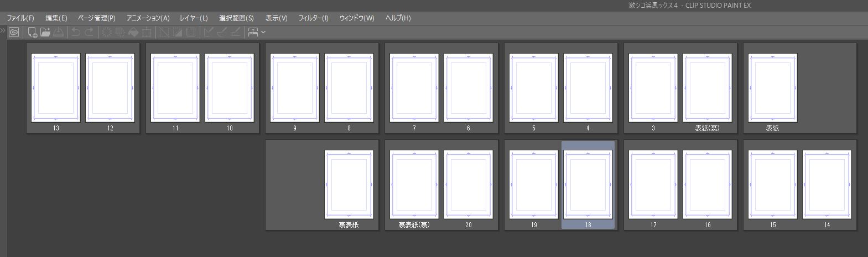Click the Scale/Rotate transform icon
This screenshot has width=868, height=257.
click(x=146, y=32)
